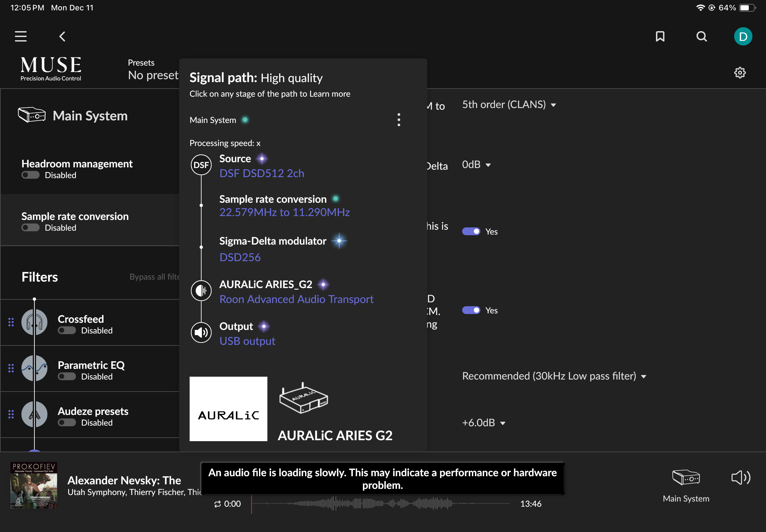Grab the Crossfeed reorder handle

click(11, 322)
